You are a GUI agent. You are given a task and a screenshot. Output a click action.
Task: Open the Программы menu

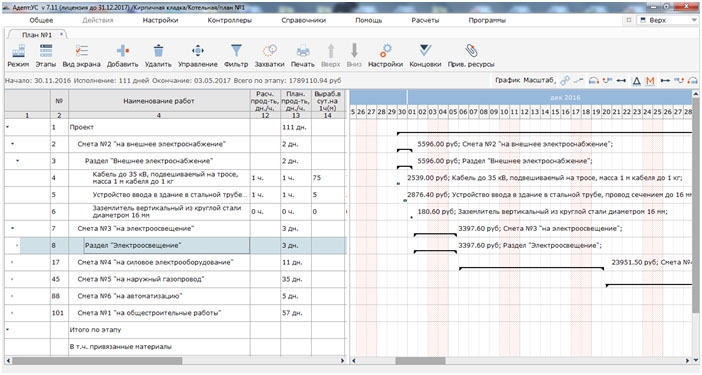pos(487,20)
